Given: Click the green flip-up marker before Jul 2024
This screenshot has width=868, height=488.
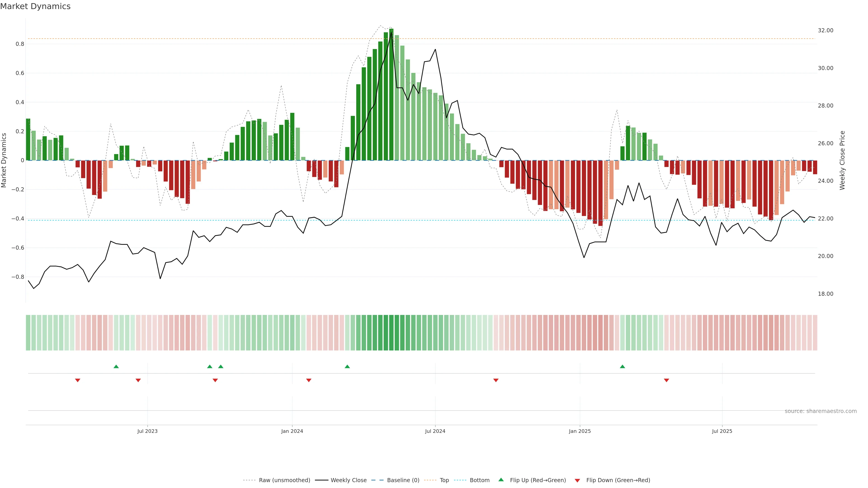Looking at the screenshot, I should point(347,366).
